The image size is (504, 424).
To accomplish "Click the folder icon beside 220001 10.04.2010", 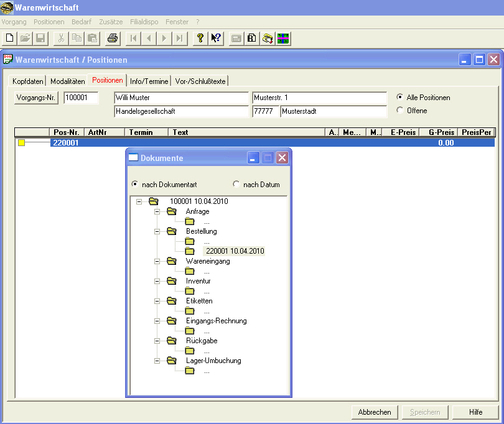I will click(190, 251).
